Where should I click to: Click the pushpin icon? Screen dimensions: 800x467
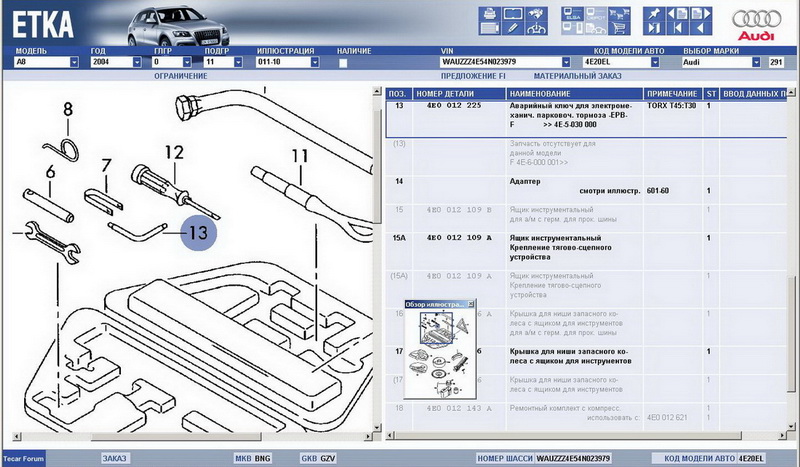(x=655, y=14)
